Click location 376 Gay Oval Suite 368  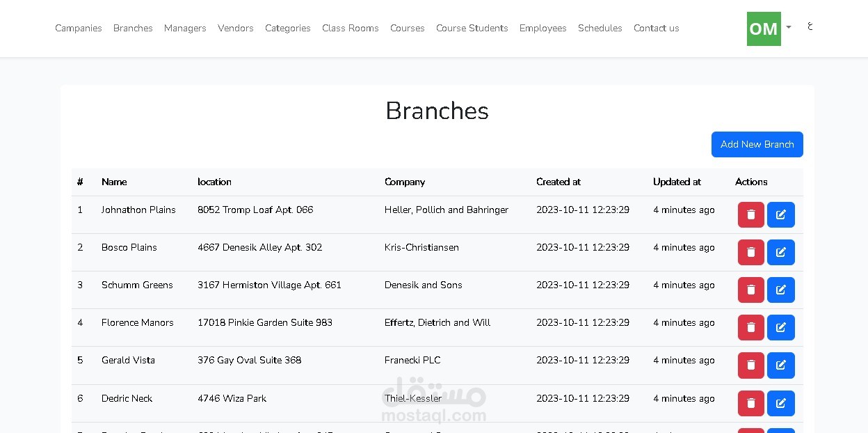coord(250,360)
